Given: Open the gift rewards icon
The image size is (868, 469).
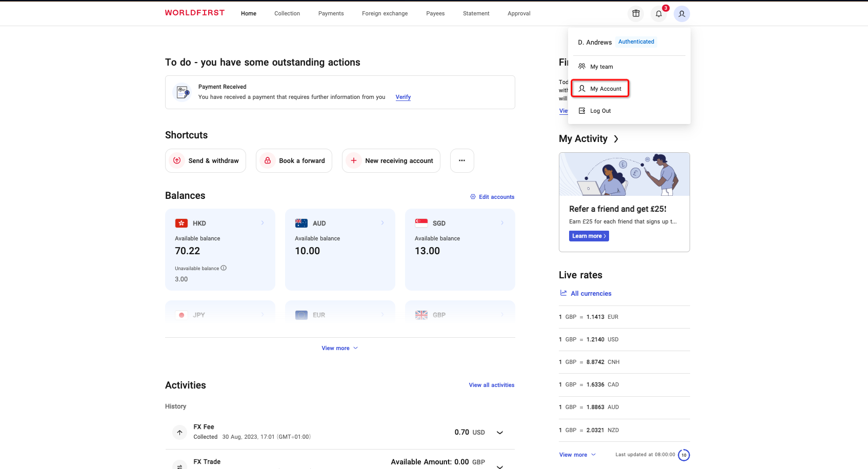Looking at the screenshot, I should coord(636,14).
